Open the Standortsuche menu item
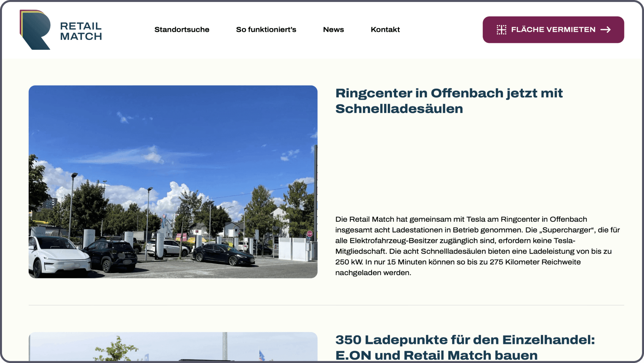The image size is (644, 363). click(182, 29)
